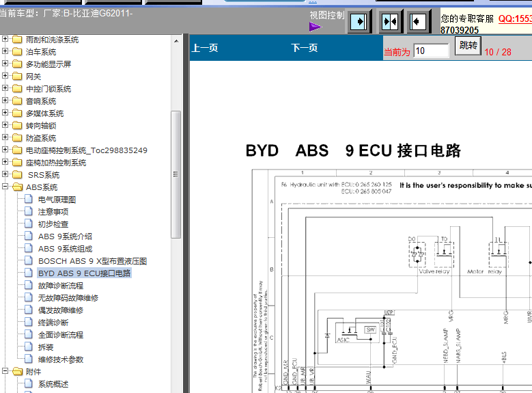The width and height of the screenshot is (532, 393).
Task: Click the 跳转 jump button
Action: (468, 45)
